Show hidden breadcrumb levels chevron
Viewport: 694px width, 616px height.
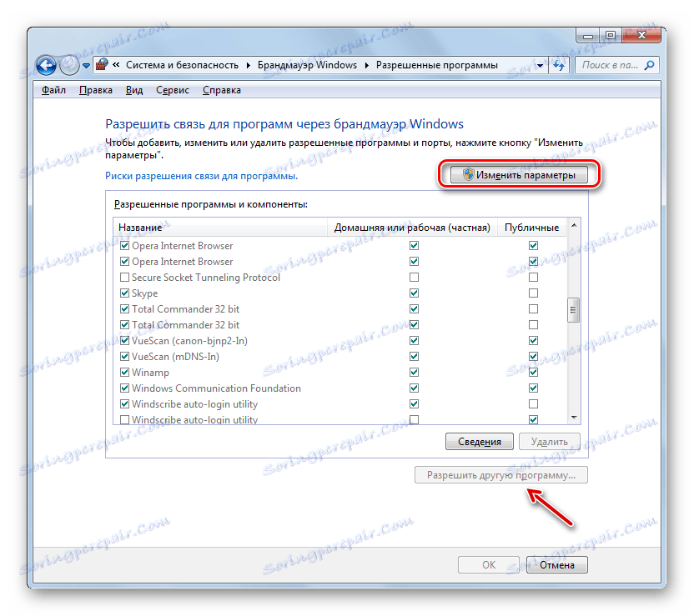coord(116,65)
